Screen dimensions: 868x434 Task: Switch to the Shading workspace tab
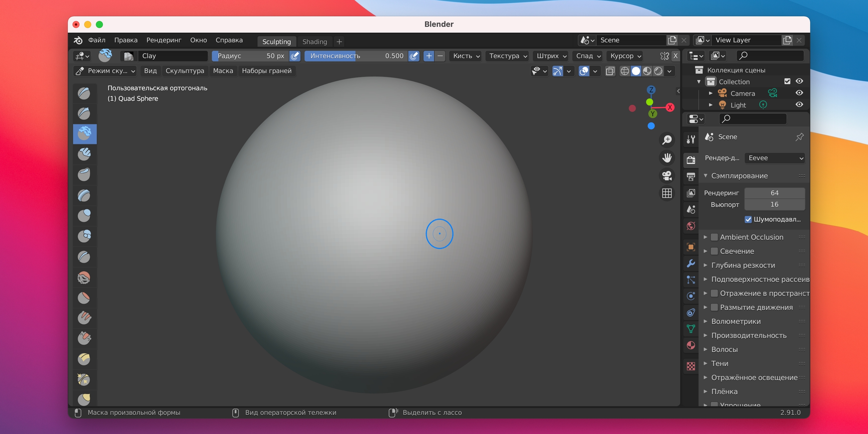pyautogui.click(x=314, y=42)
